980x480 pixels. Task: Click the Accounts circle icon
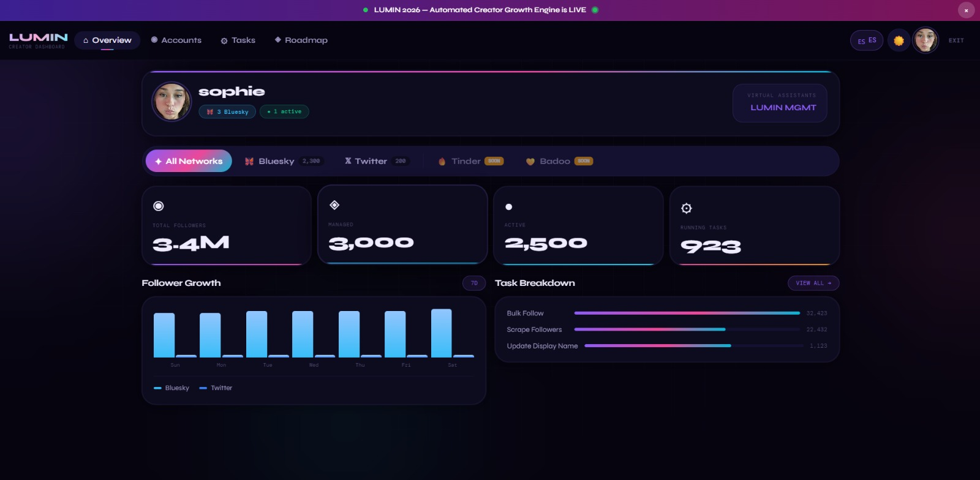[x=154, y=40]
